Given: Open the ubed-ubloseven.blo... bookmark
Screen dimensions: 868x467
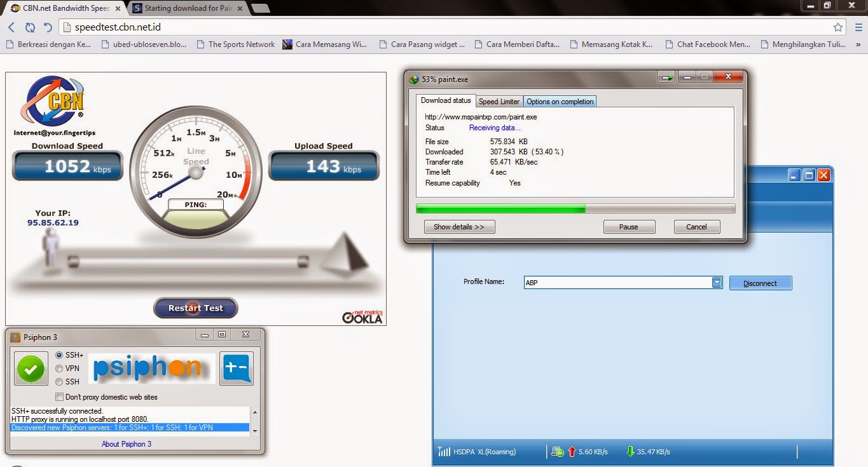Looking at the screenshot, I should coord(144,44).
